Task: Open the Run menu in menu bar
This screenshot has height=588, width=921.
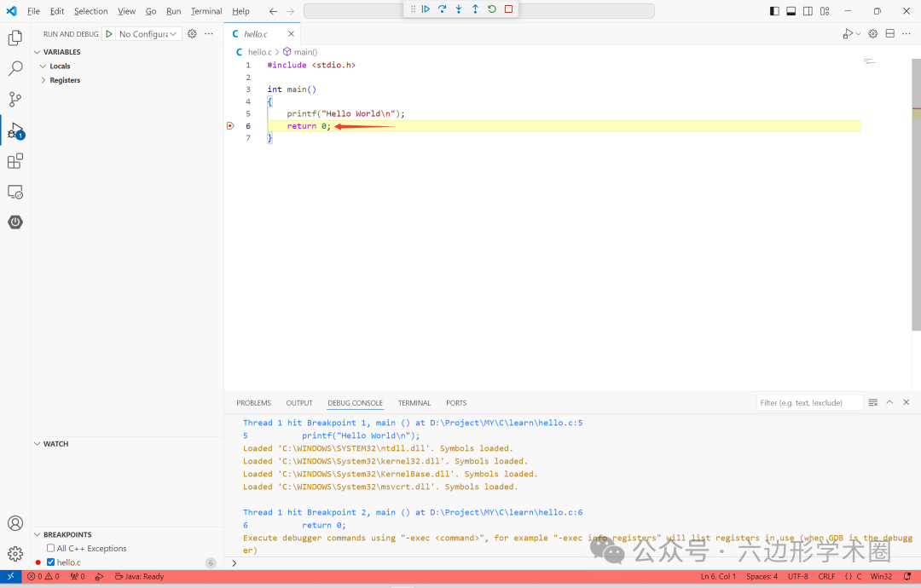Action: pyautogui.click(x=173, y=11)
